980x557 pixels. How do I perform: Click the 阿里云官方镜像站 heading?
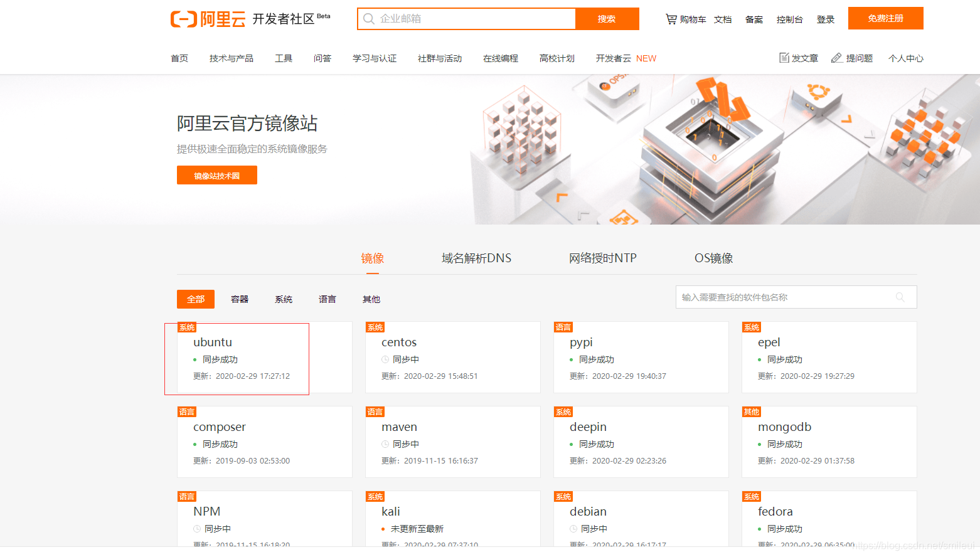(247, 123)
